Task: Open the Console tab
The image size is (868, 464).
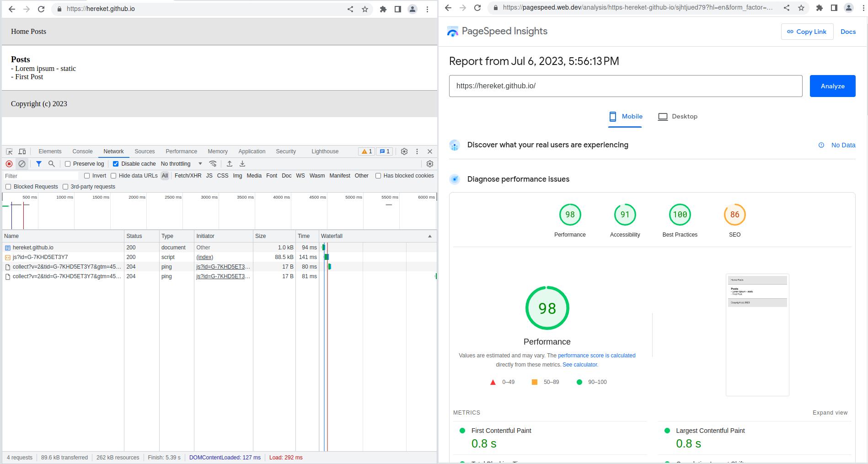Action: pos(82,151)
